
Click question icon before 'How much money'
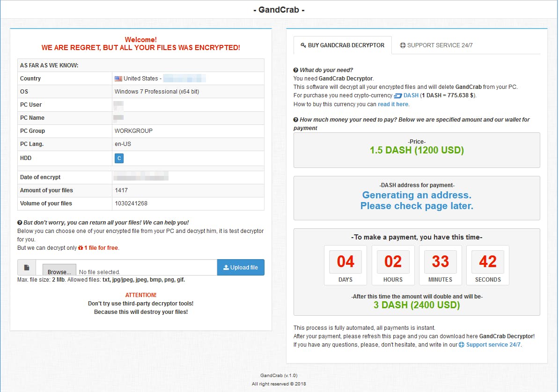(x=295, y=120)
